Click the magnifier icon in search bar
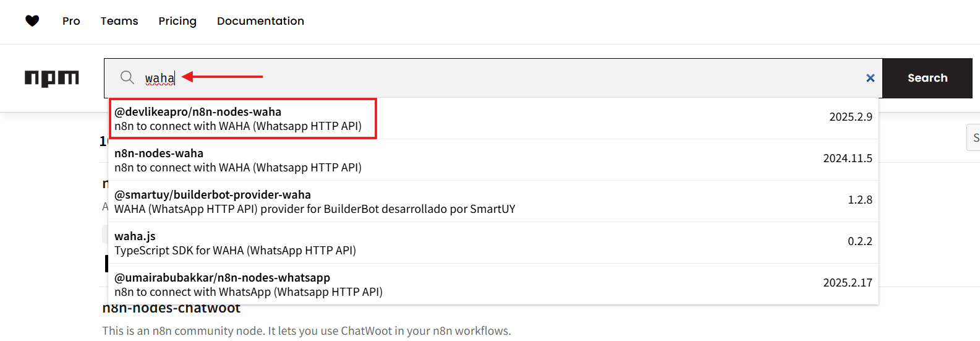 tap(127, 77)
